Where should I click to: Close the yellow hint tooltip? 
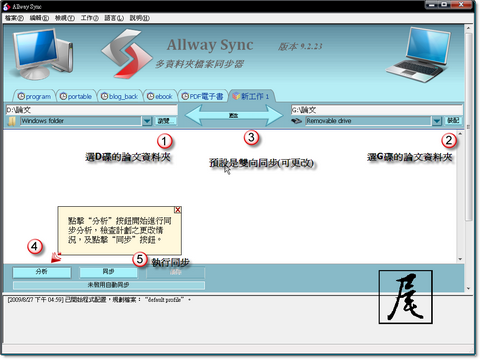pyautogui.click(x=178, y=210)
